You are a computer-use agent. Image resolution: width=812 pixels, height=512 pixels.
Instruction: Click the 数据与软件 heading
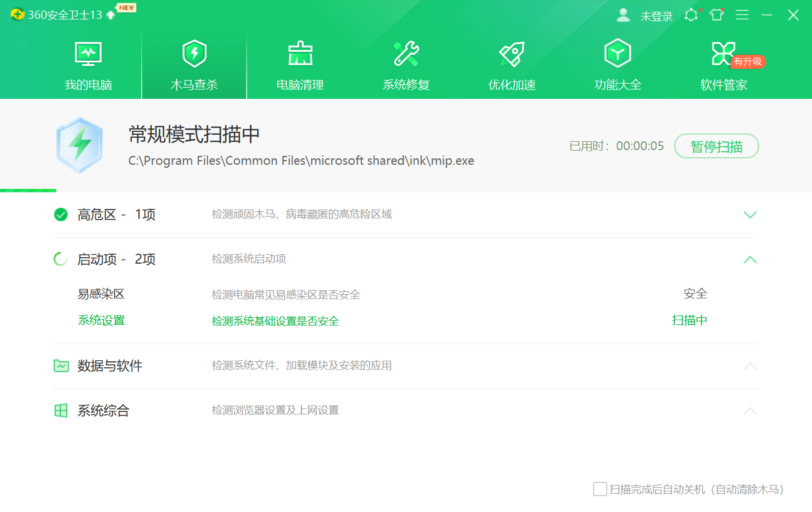(110, 365)
